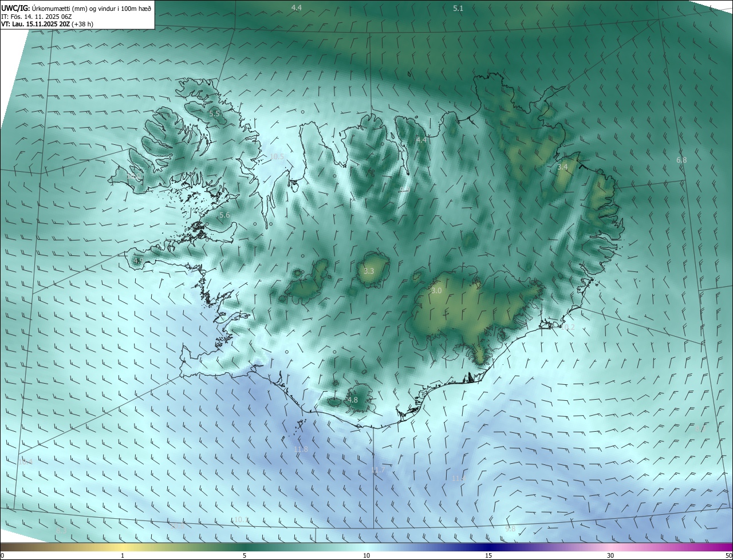Click the 4.8 value on southern glacier
Viewport: 733px width, 560px height.
353,400
